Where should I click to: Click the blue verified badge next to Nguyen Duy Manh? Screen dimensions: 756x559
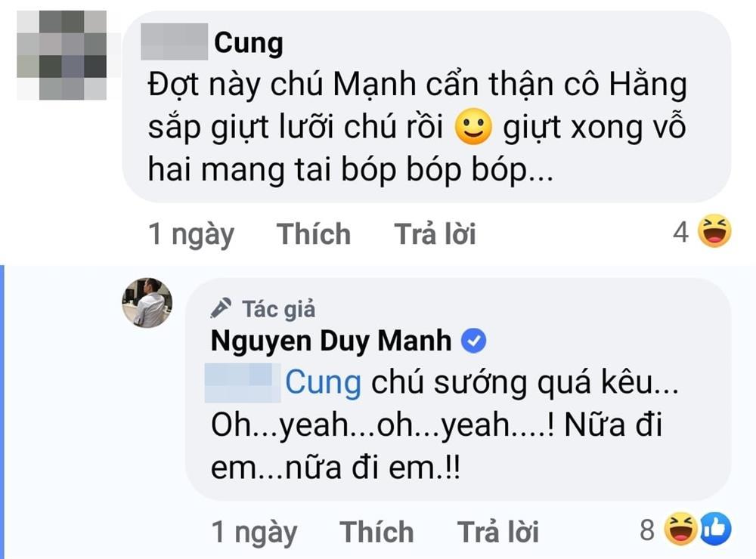point(474,340)
